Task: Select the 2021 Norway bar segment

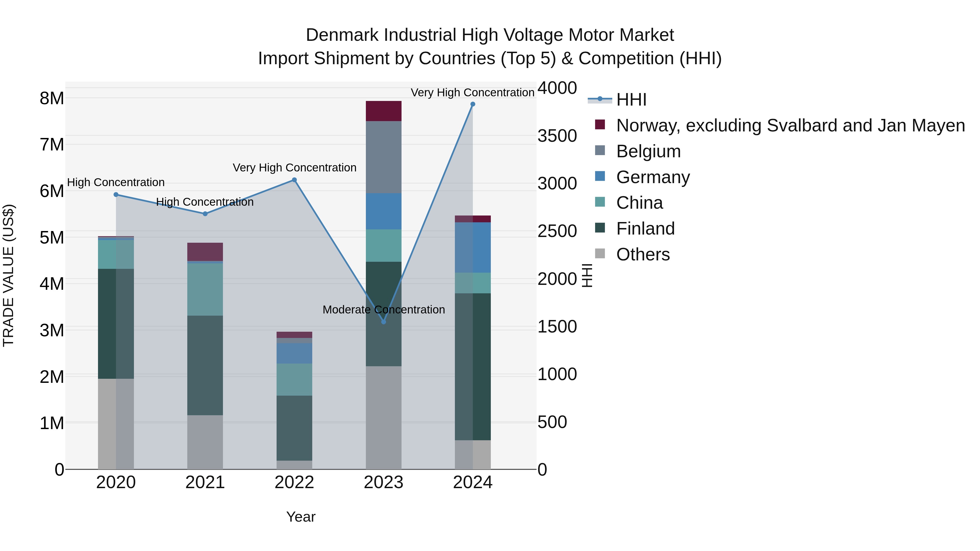Action: tap(205, 252)
